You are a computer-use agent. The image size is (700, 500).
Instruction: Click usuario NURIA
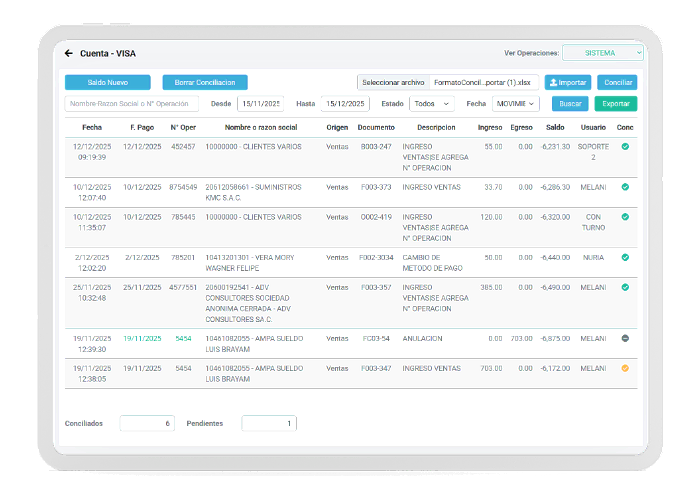(593, 258)
